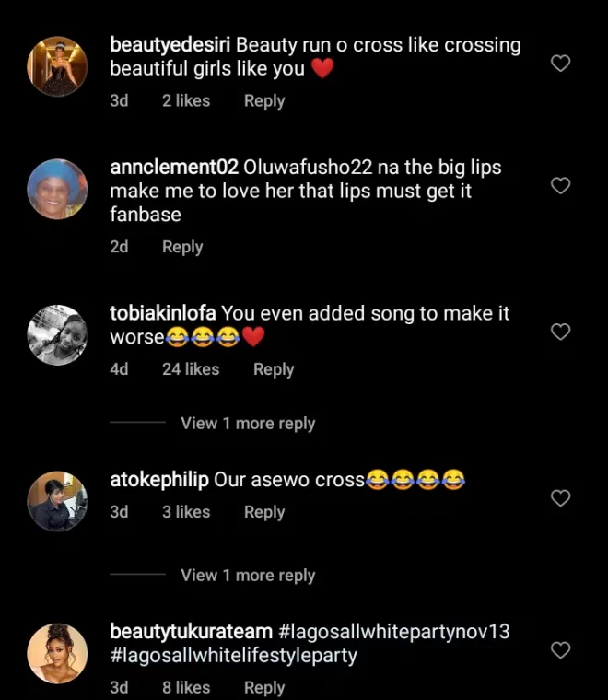Open the atokephilip username link
The image size is (608, 700).
(159, 480)
